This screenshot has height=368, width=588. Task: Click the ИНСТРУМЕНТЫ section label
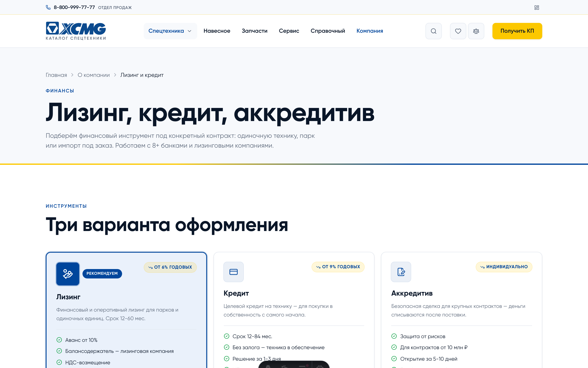(x=66, y=206)
